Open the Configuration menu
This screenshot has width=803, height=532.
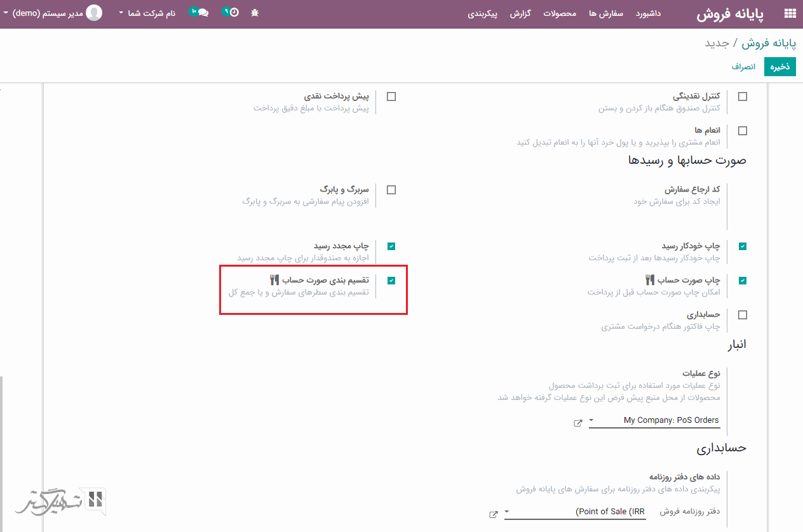pyautogui.click(x=483, y=13)
